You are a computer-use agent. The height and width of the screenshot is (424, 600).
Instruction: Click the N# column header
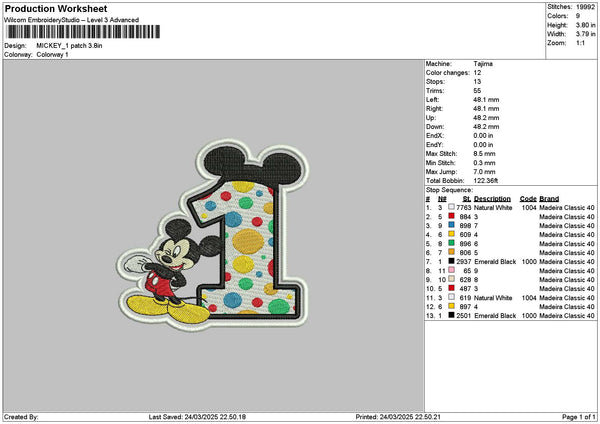coord(442,199)
